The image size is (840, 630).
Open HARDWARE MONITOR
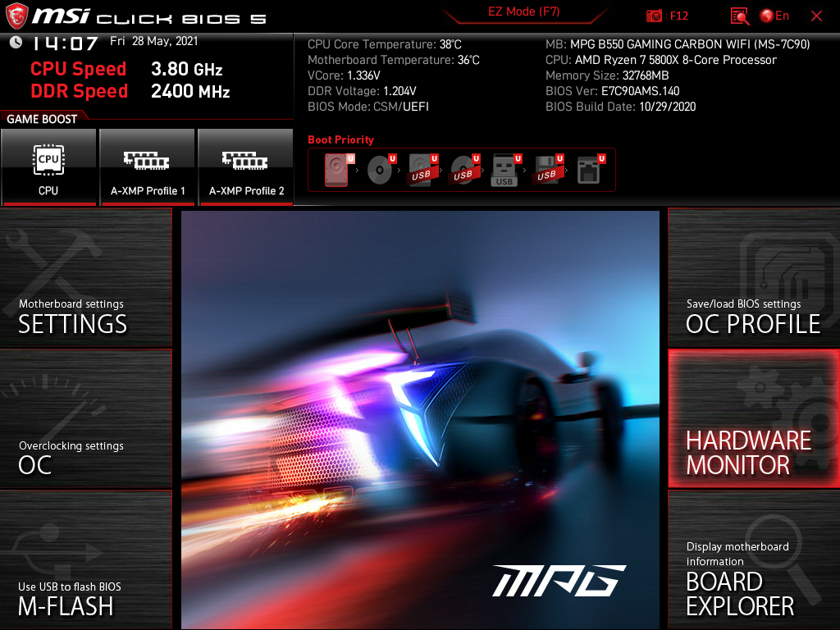click(x=754, y=419)
